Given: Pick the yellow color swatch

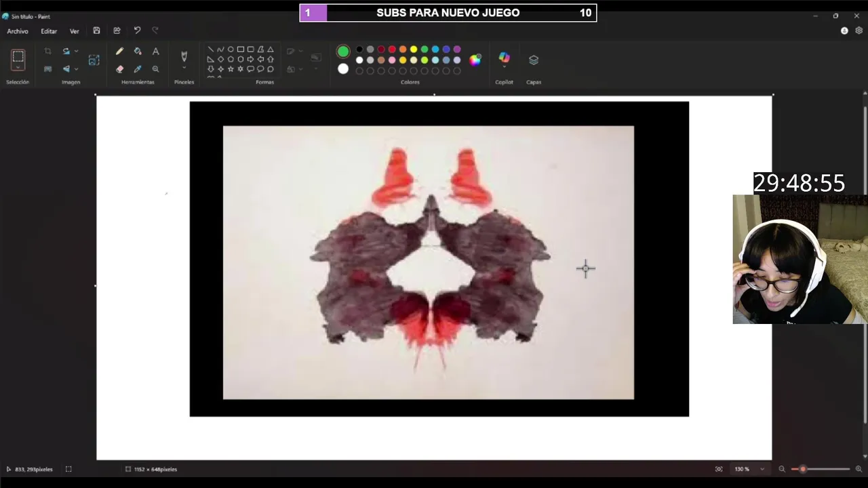Looking at the screenshot, I should click(x=414, y=49).
